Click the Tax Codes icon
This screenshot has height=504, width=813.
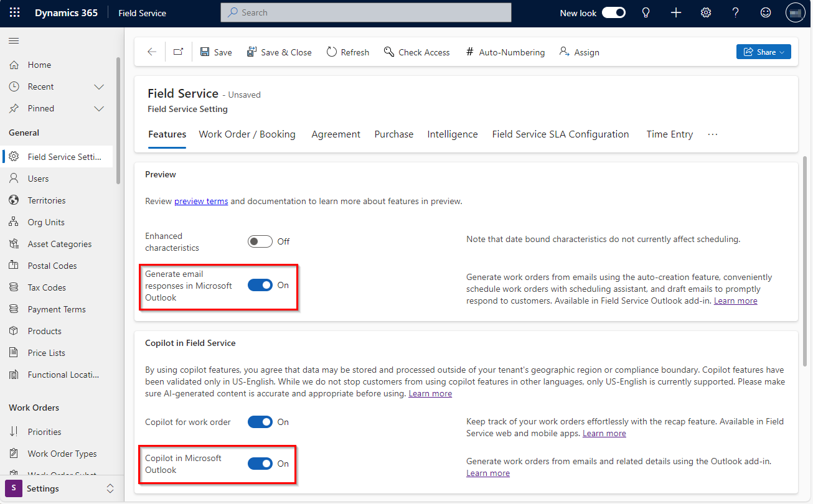(14, 287)
